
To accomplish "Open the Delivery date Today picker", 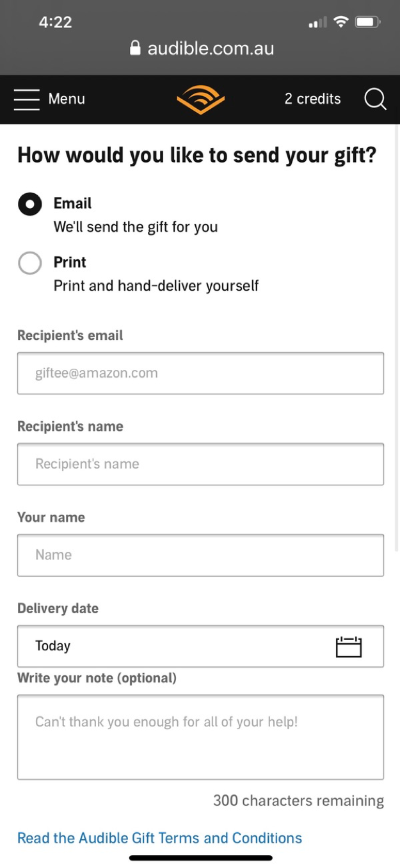I will point(200,647).
